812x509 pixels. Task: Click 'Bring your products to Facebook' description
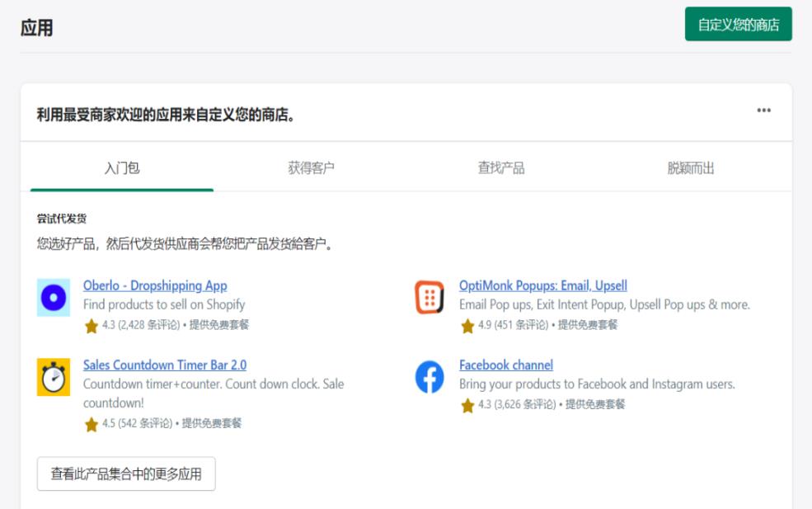[x=597, y=384]
